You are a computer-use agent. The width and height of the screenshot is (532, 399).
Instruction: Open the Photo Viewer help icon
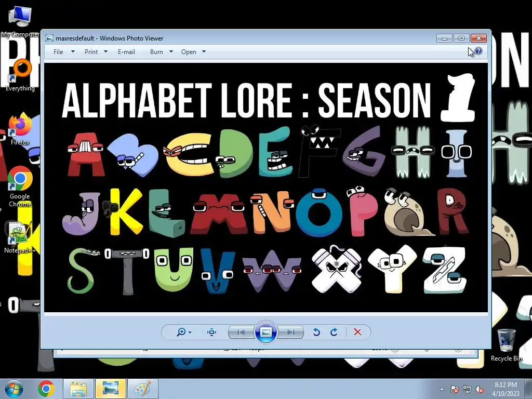(478, 51)
